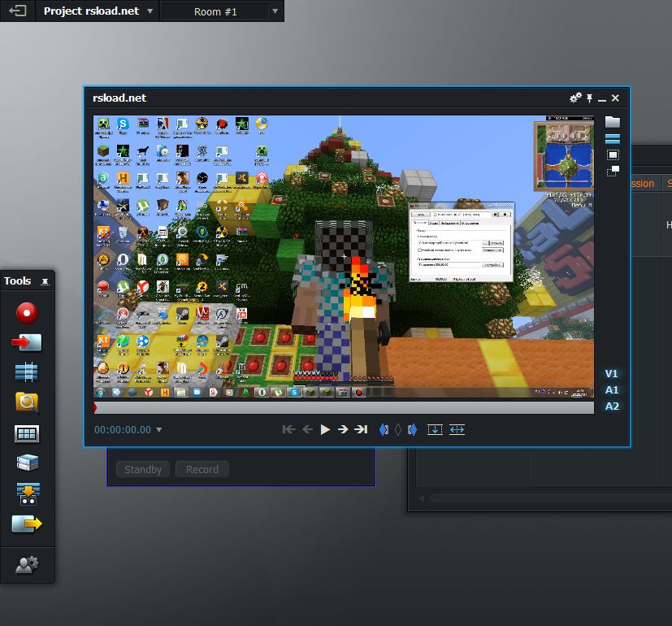The height and width of the screenshot is (626, 672).
Task: Step back one frame
Action: pyautogui.click(x=307, y=429)
